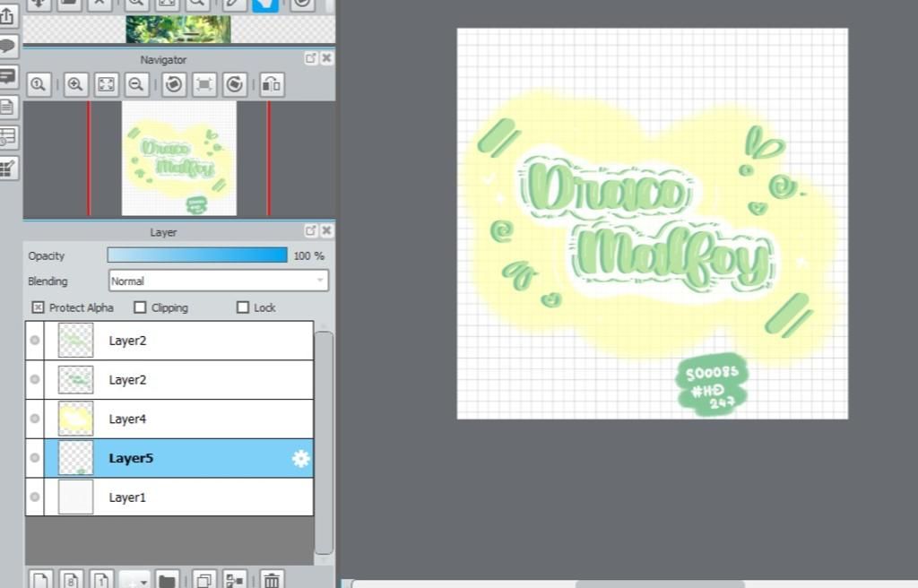Viewport: 918px width, 588px height.
Task: Click the table with clock icon in sidebar
Action: pos(7,137)
